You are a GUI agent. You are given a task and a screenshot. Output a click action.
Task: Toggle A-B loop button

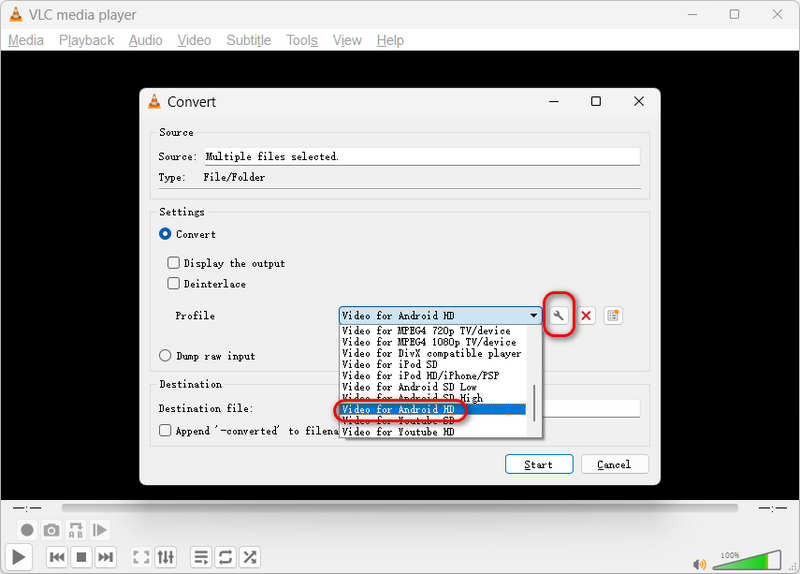[x=76, y=530]
